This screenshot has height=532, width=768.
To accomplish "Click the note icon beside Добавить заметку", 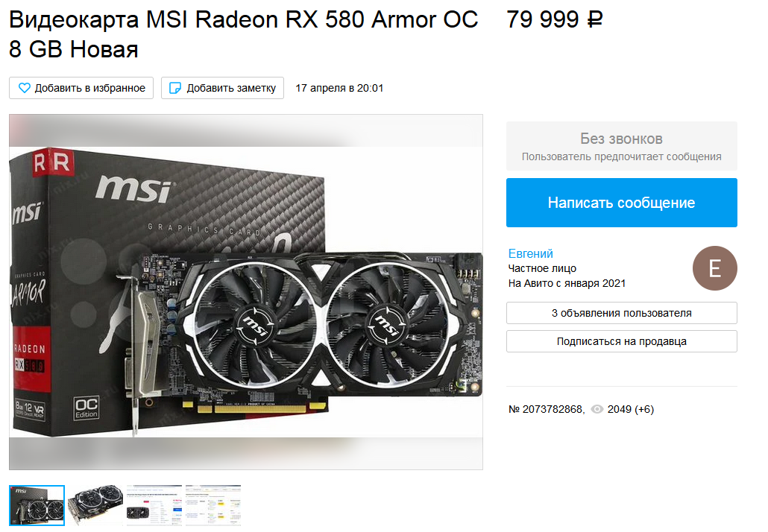I will 175,88.
